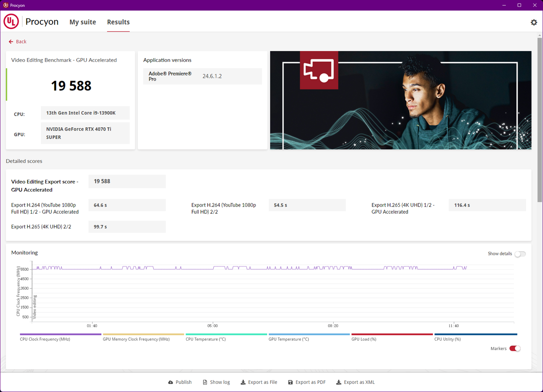Click the Export as File download icon

click(243, 382)
